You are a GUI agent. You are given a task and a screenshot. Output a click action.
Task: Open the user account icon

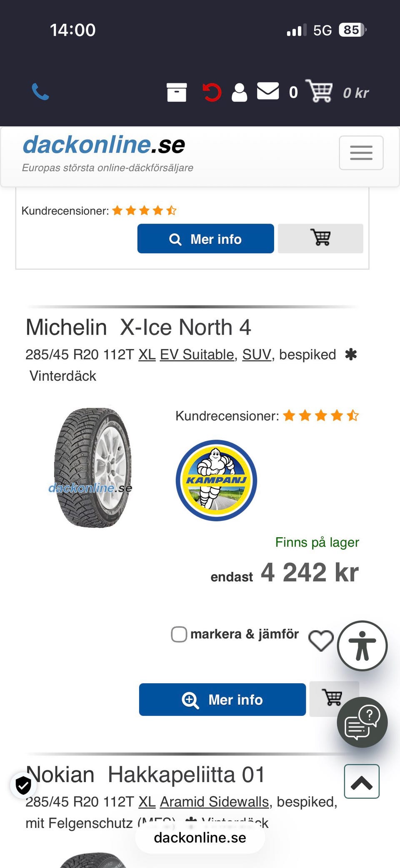point(239,92)
